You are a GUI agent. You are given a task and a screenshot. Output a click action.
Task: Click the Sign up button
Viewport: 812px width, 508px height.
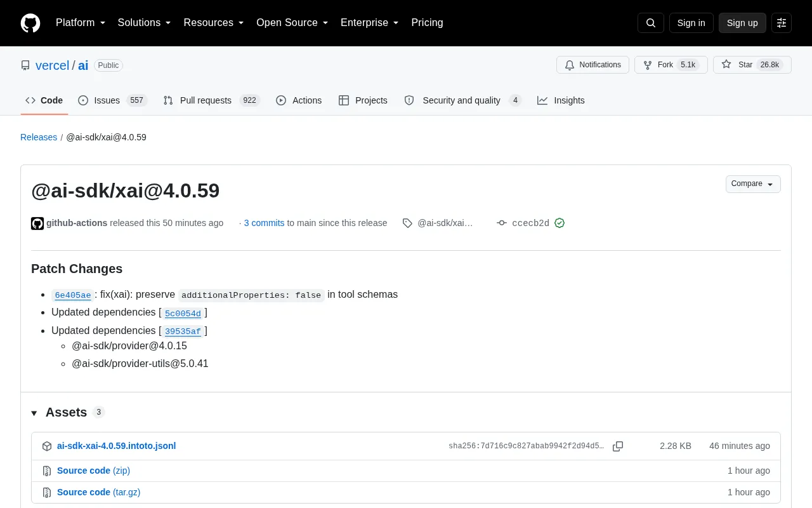click(742, 23)
